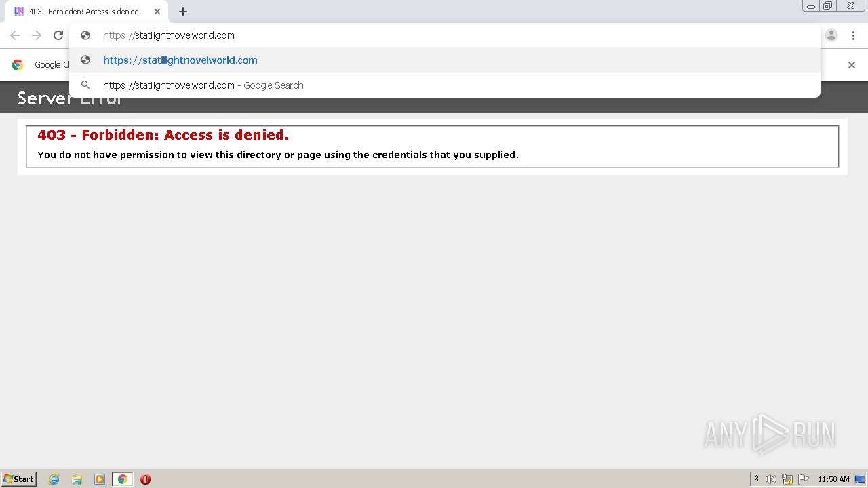Click the address bar URL field

pyautogui.click(x=444, y=35)
